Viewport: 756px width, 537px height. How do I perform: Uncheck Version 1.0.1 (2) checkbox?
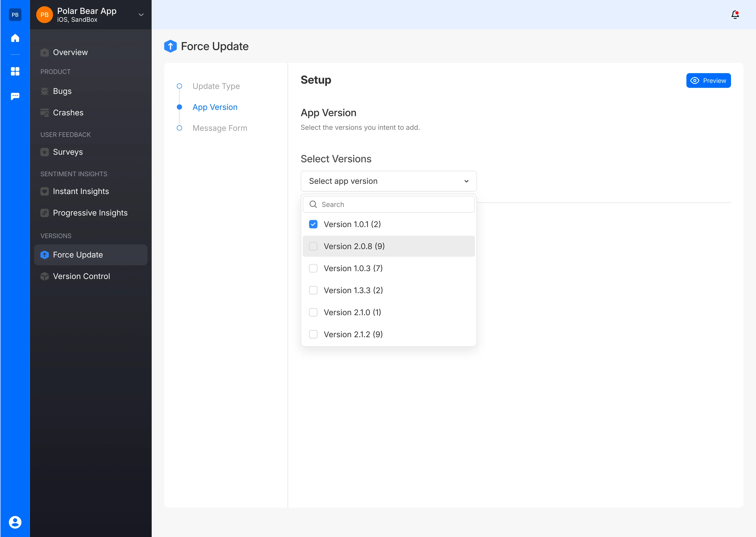tap(313, 224)
